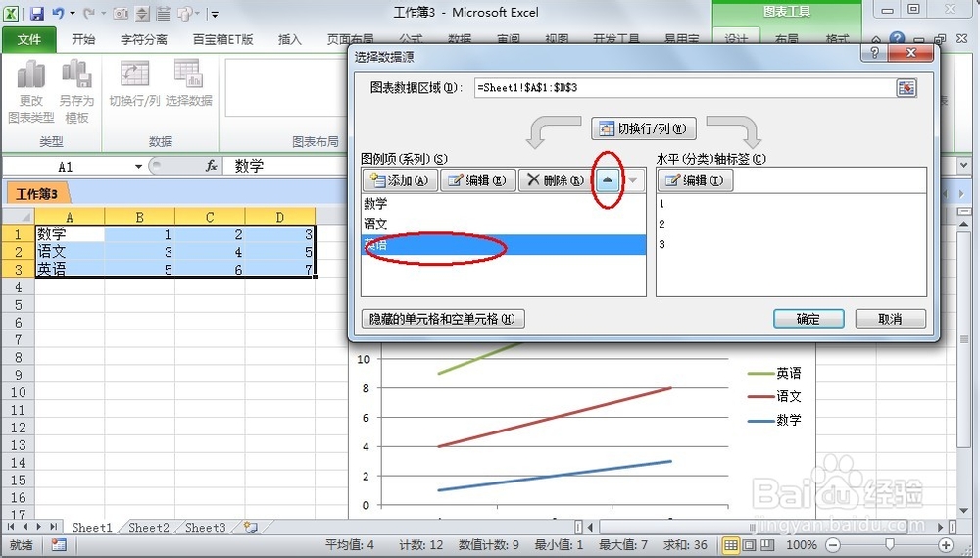Switch to Normal view in status bar

tap(731, 545)
